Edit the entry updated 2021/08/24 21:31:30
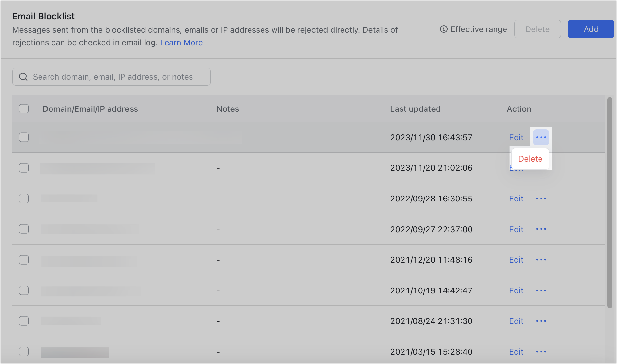 click(x=516, y=321)
